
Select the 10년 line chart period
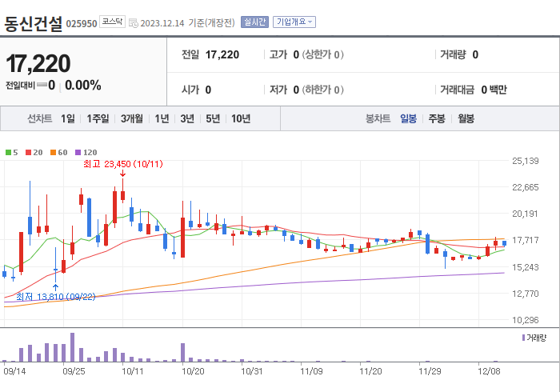click(241, 118)
